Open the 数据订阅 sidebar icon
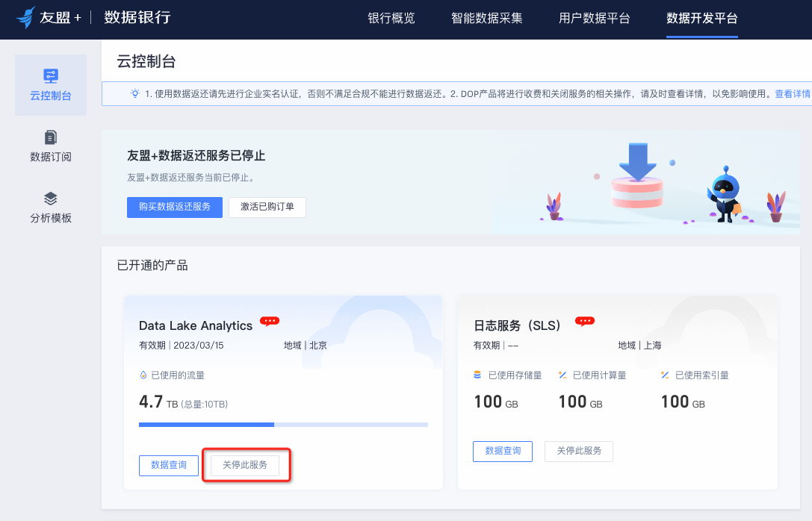Screen dimensions: 812x521 click(51, 137)
